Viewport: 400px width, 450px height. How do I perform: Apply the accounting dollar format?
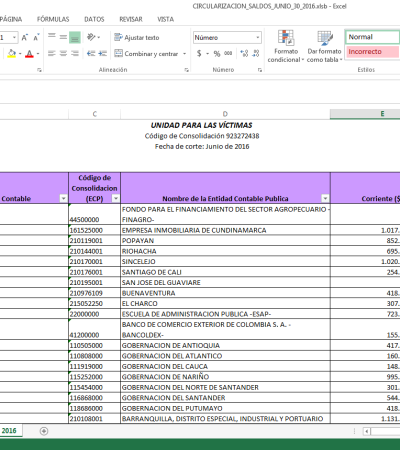point(199,53)
